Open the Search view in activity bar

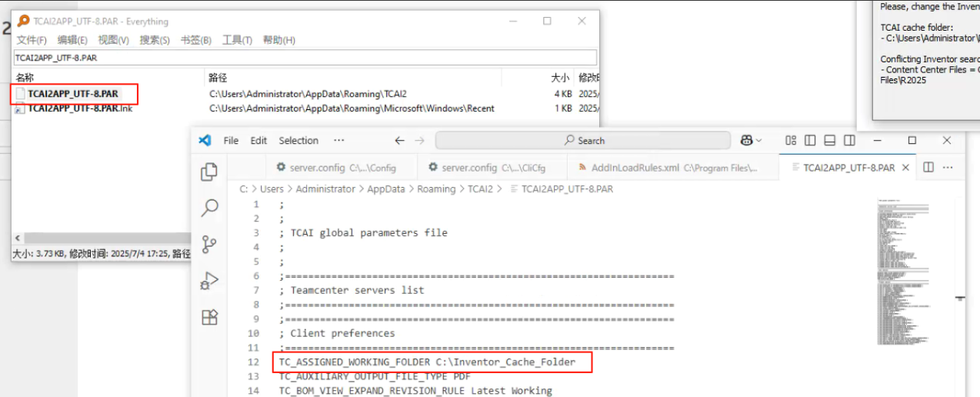(209, 208)
